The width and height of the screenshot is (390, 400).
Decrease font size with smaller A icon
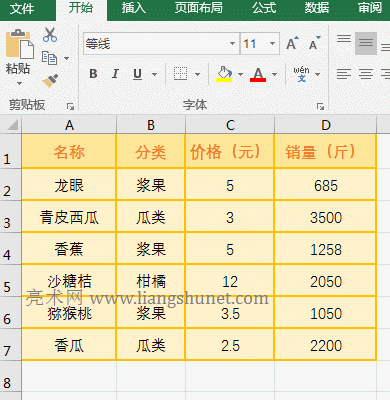314,43
